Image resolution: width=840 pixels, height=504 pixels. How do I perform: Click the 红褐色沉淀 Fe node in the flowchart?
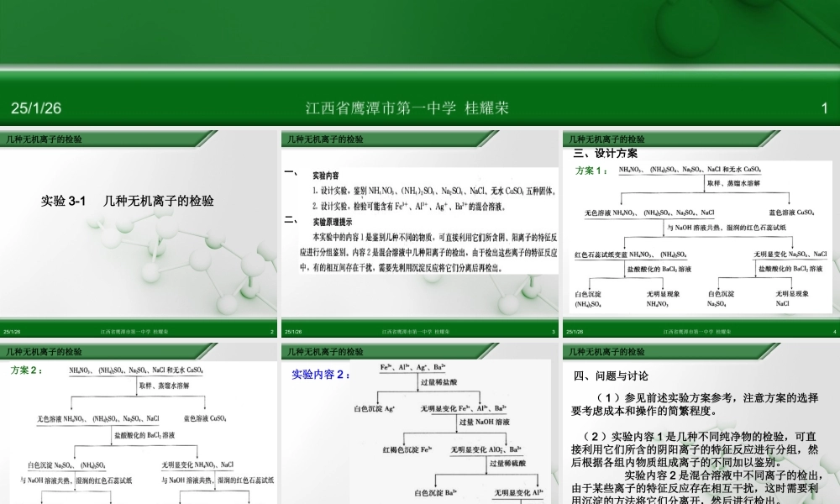(407, 450)
